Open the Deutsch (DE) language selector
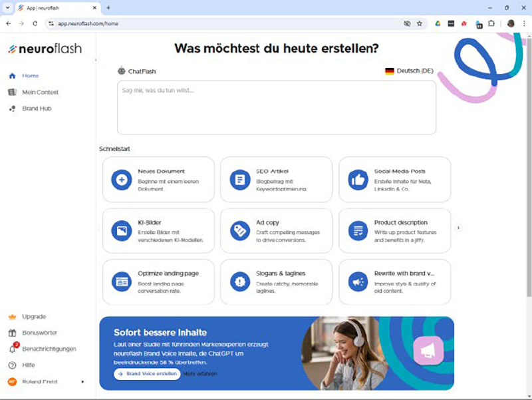Screen dimensions: 532x400 (408, 70)
